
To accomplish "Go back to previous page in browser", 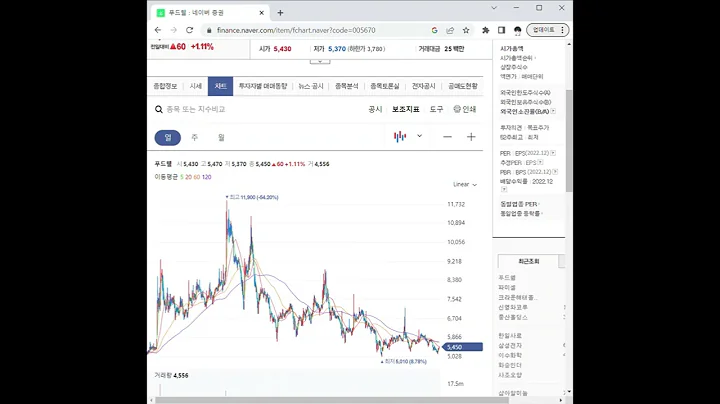I will tap(158, 30).
